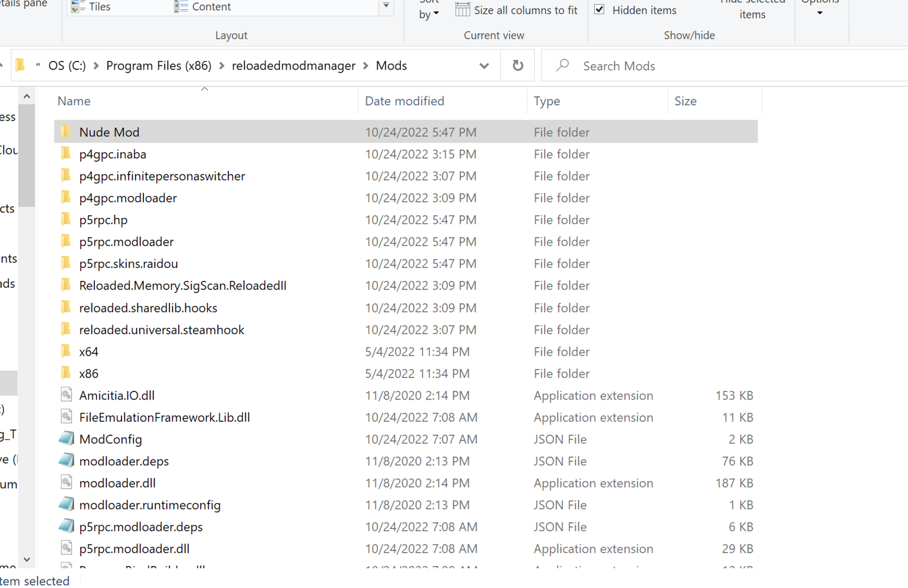Click navigation pane scroll up arrow
908x588 pixels.
click(x=27, y=96)
